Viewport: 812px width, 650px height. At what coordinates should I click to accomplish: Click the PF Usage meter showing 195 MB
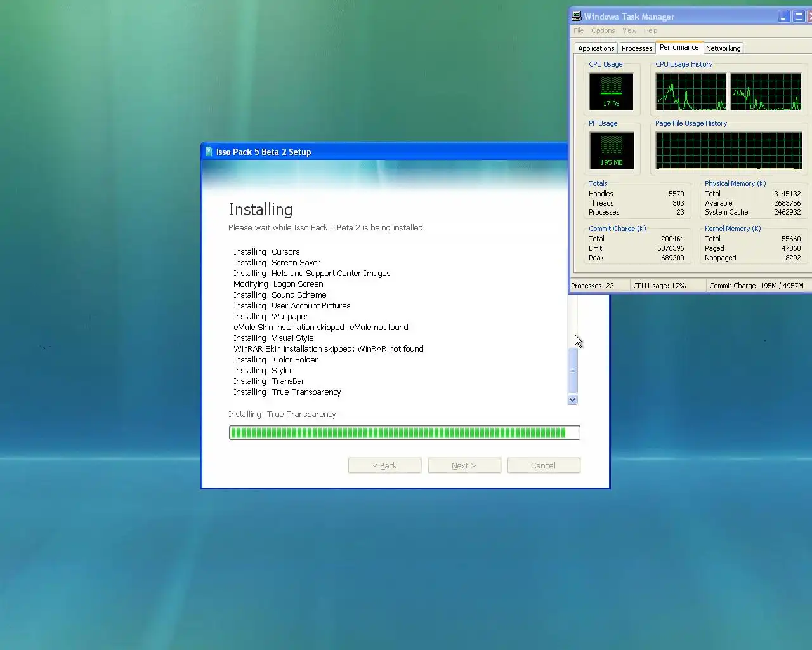[x=611, y=150]
